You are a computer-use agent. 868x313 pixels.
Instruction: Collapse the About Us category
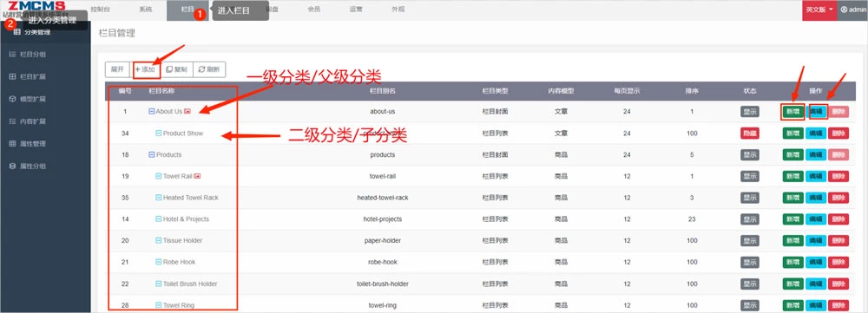click(152, 111)
